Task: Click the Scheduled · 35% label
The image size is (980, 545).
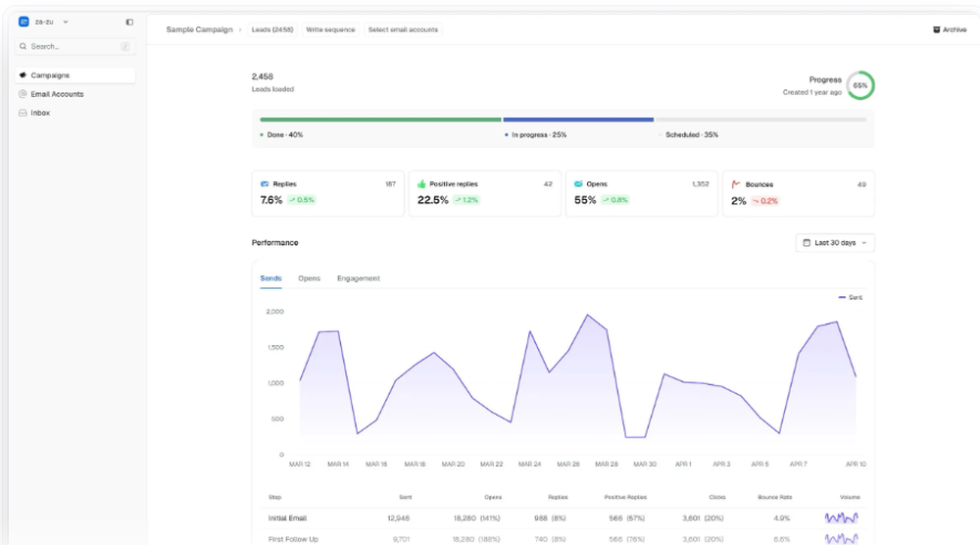Action: (x=691, y=134)
